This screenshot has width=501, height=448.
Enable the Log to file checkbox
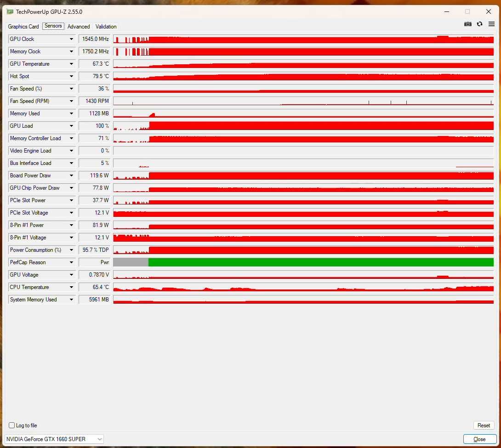tap(12, 425)
